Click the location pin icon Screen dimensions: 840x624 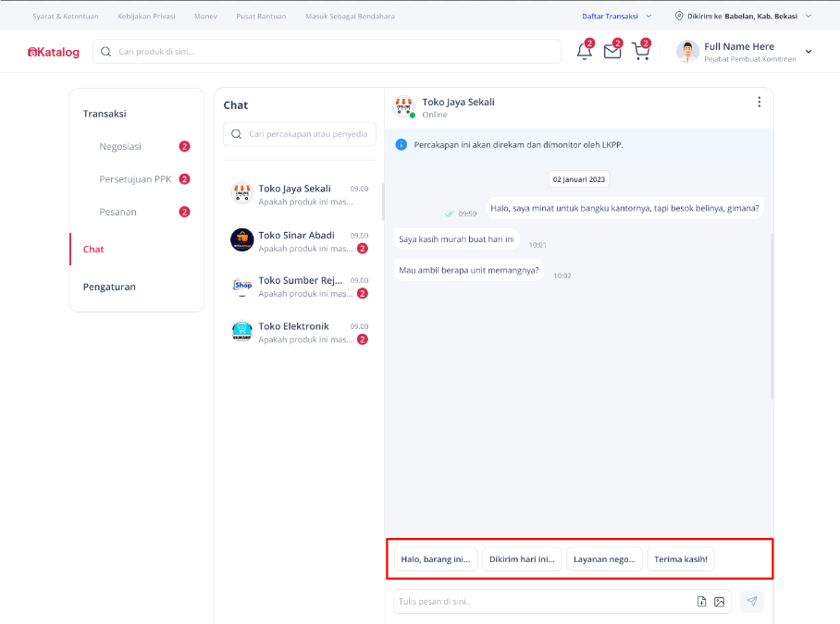click(679, 16)
